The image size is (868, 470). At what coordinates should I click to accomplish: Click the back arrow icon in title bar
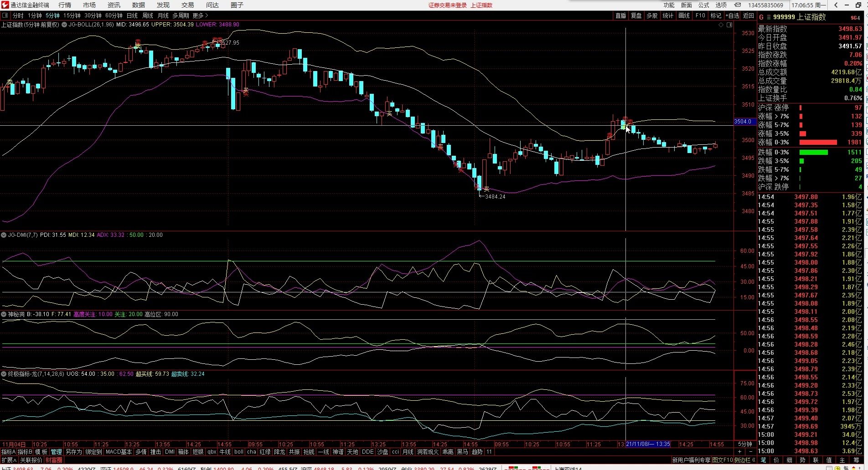[836, 5]
